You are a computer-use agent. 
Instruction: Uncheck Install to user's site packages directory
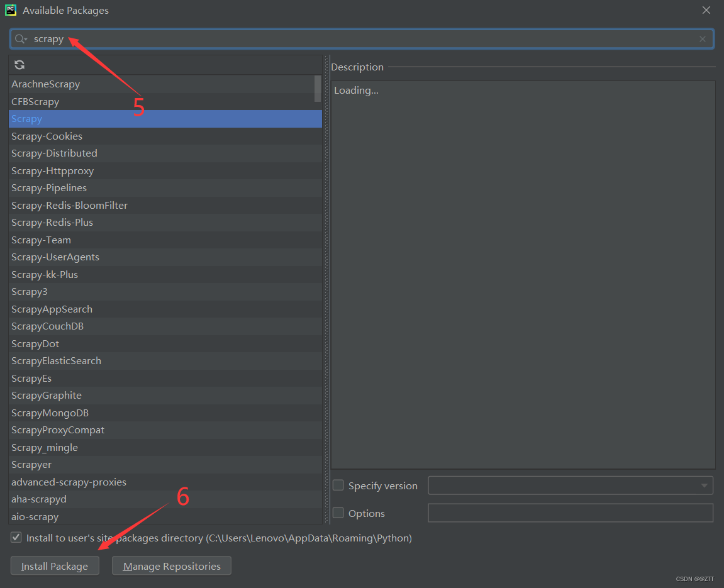[x=16, y=537]
